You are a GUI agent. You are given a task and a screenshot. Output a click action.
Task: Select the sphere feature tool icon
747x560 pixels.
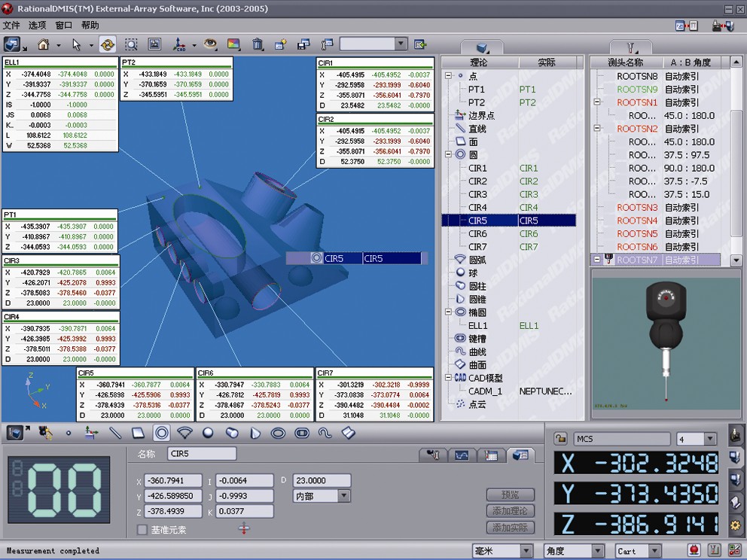[208, 433]
